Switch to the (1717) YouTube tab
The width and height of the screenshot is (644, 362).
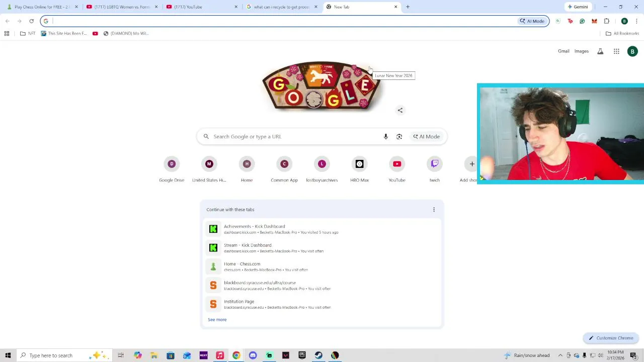click(x=201, y=7)
